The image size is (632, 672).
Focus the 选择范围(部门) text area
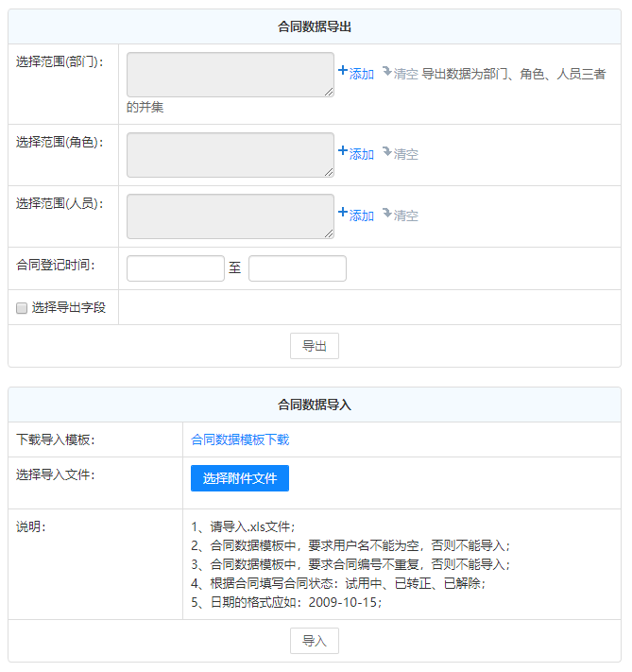tap(230, 74)
